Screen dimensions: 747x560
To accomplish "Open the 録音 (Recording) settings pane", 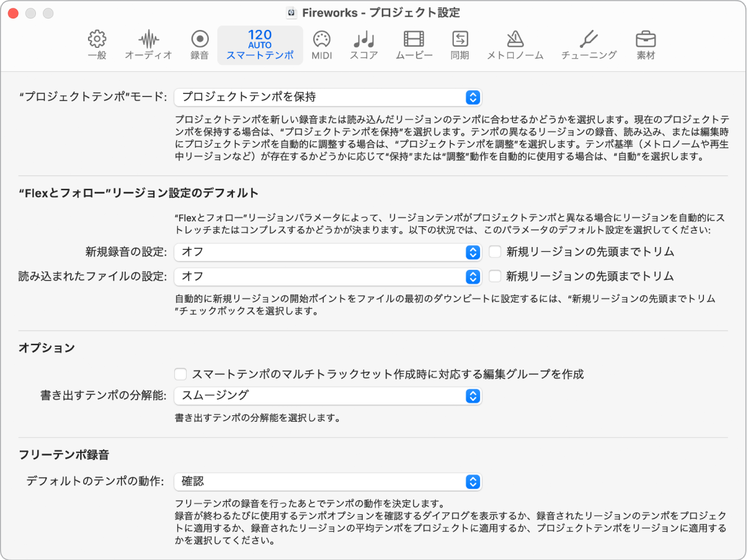I will [199, 45].
